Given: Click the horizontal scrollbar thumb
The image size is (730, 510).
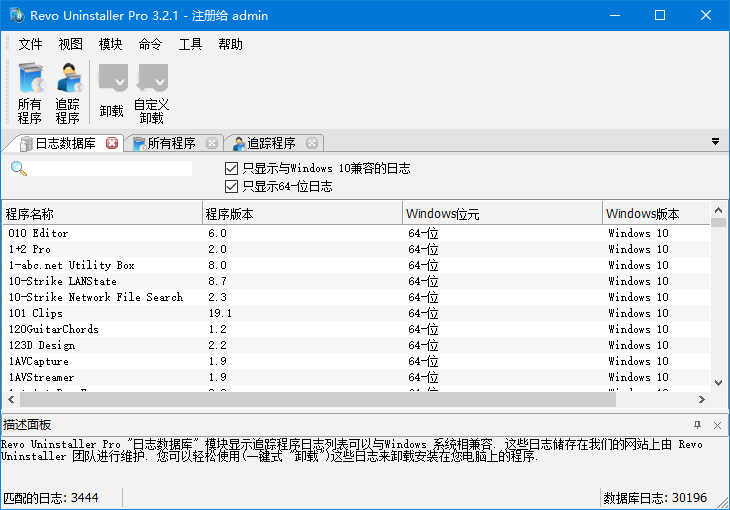Looking at the screenshot, I should pyautogui.click(x=318, y=400).
